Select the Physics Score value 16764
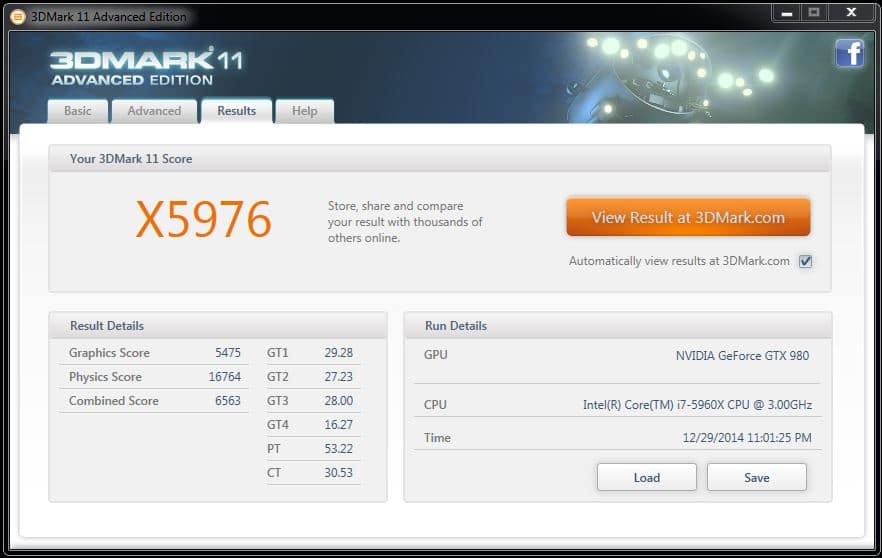This screenshot has height=558, width=882. (x=224, y=377)
